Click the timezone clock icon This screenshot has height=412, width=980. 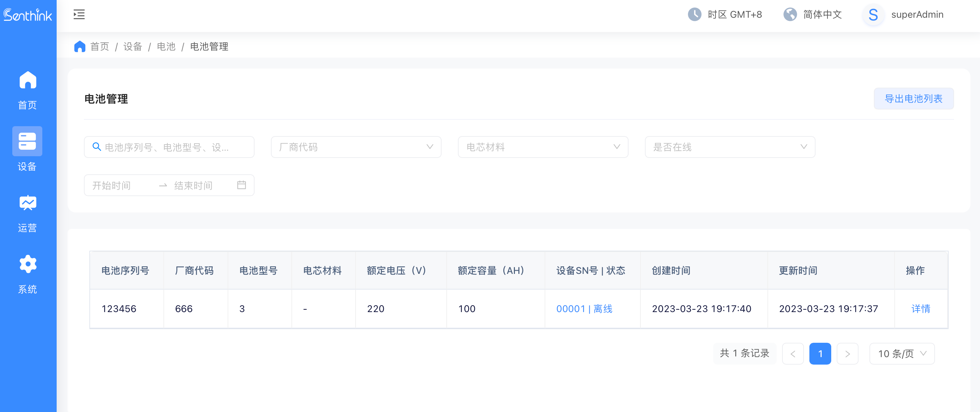click(x=694, y=14)
